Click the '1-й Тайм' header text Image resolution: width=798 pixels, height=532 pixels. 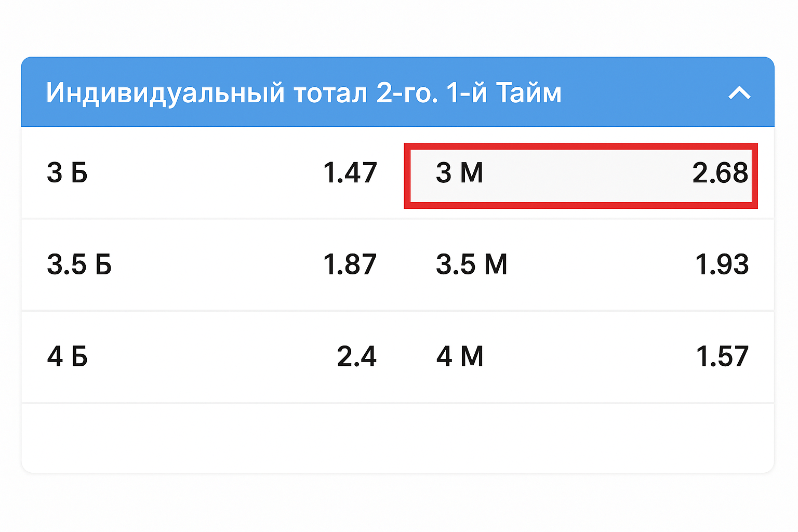(x=503, y=94)
